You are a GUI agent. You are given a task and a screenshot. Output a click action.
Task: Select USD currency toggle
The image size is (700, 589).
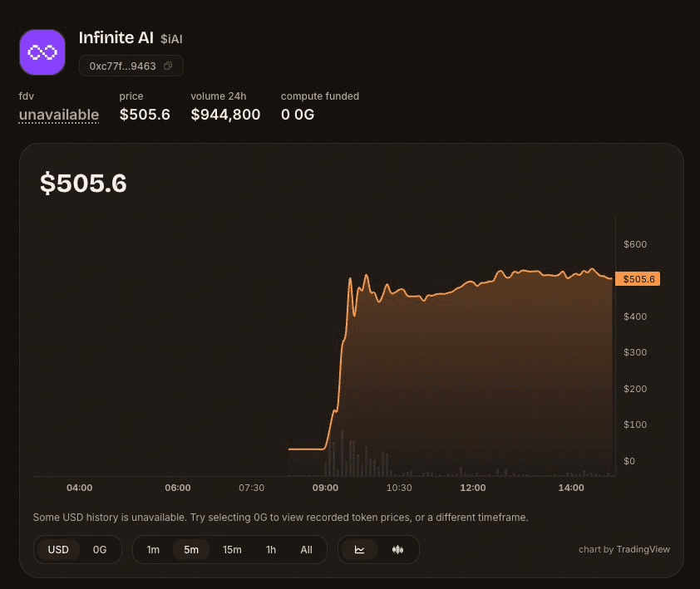coord(58,550)
